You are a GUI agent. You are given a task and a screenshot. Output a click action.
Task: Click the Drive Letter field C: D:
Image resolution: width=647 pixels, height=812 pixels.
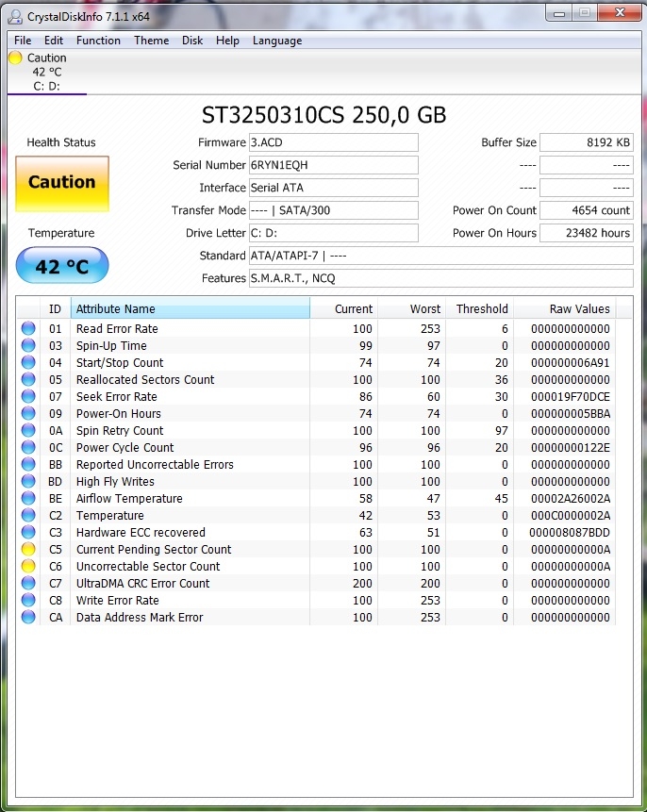click(334, 233)
